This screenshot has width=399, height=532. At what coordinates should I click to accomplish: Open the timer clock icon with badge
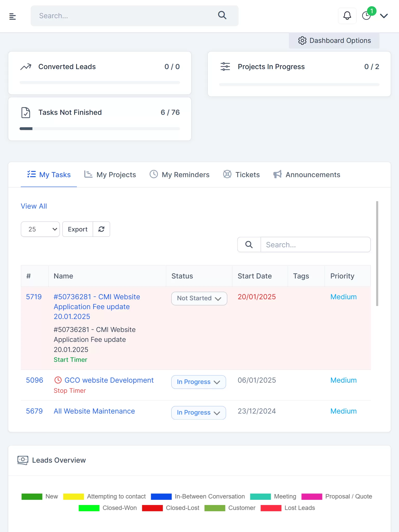coord(367,16)
